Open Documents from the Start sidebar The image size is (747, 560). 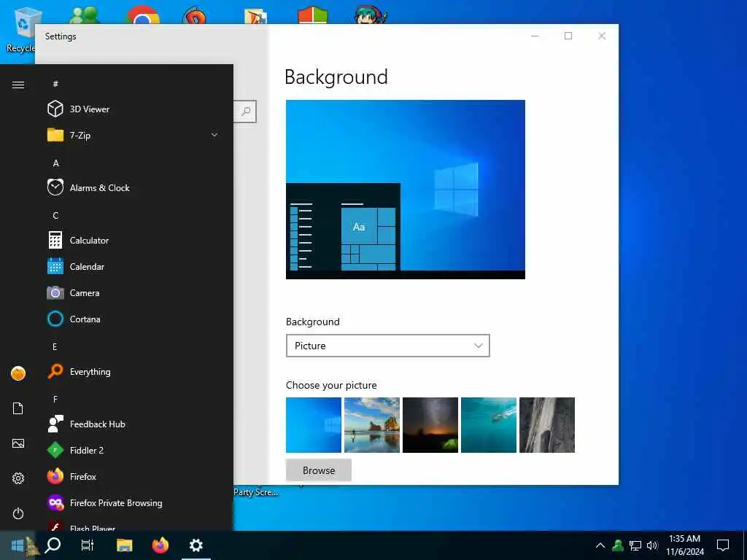coord(18,408)
